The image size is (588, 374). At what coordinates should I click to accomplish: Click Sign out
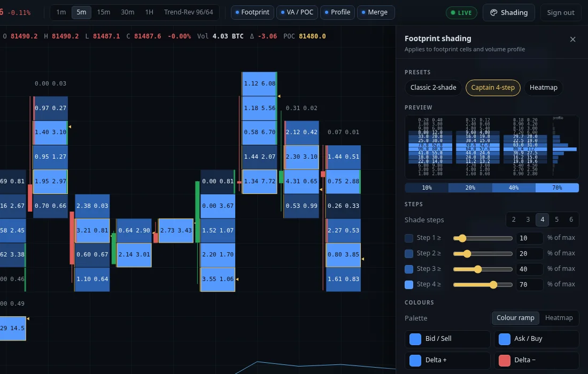[561, 12]
